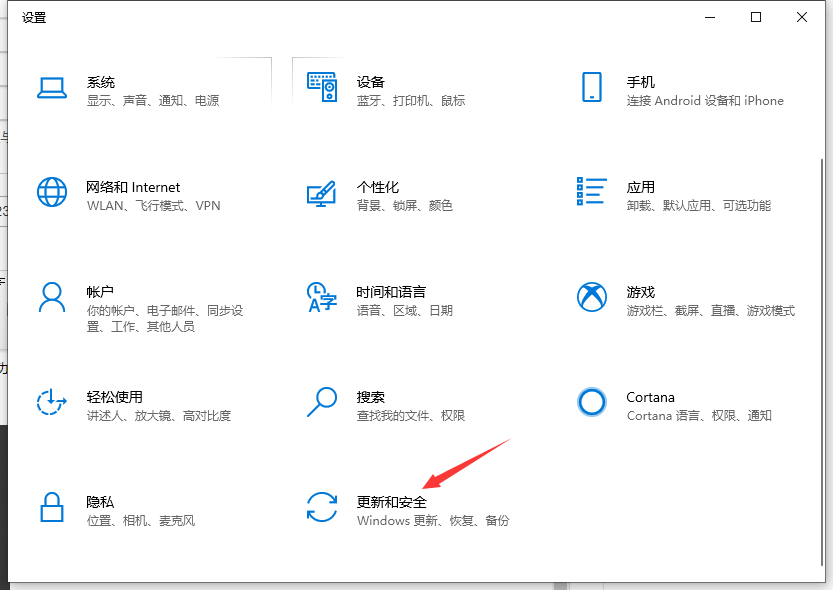Select the 帐户 person icon
This screenshot has width=833, height=590.
pyautogui.click(x=52, y=298)
